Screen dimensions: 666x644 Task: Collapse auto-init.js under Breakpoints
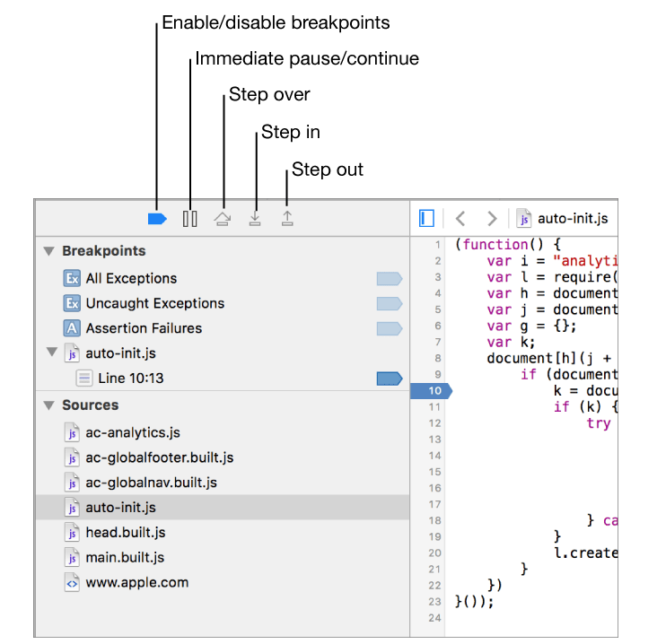(x=52, y=352)
